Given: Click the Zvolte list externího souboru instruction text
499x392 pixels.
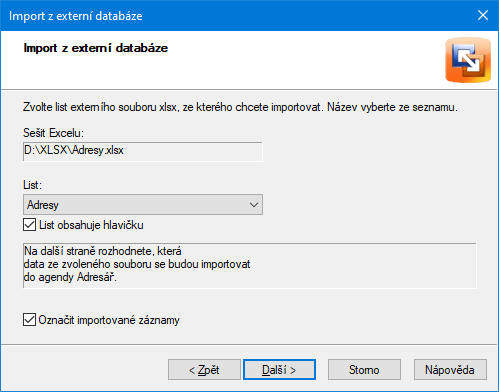Looking at the screenshot, I should (x=240, y=107).
